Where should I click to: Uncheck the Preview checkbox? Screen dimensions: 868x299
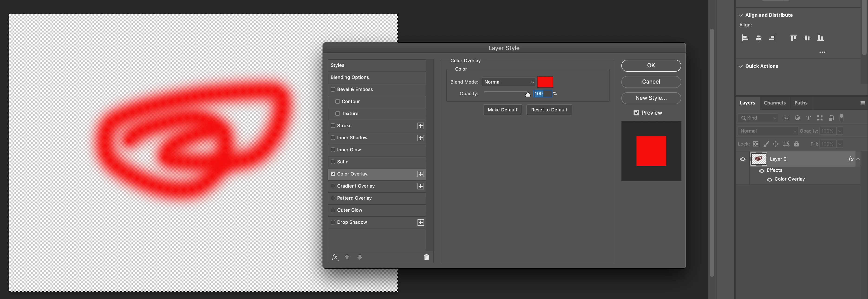pos(636,113)
